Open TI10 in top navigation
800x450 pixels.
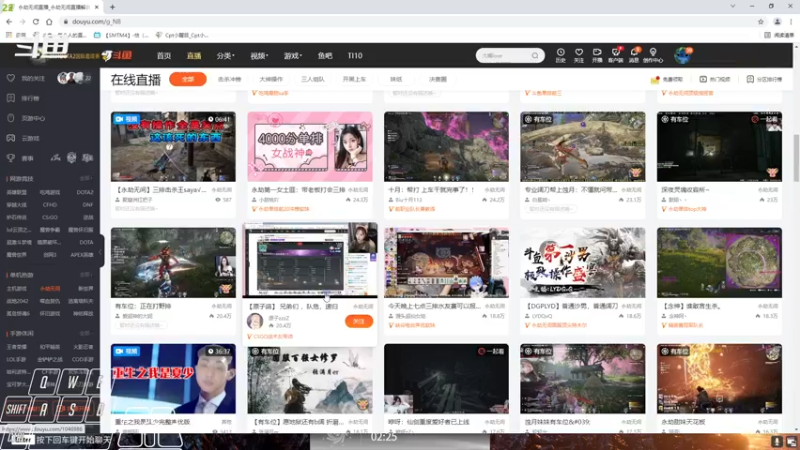coord(355,56)
